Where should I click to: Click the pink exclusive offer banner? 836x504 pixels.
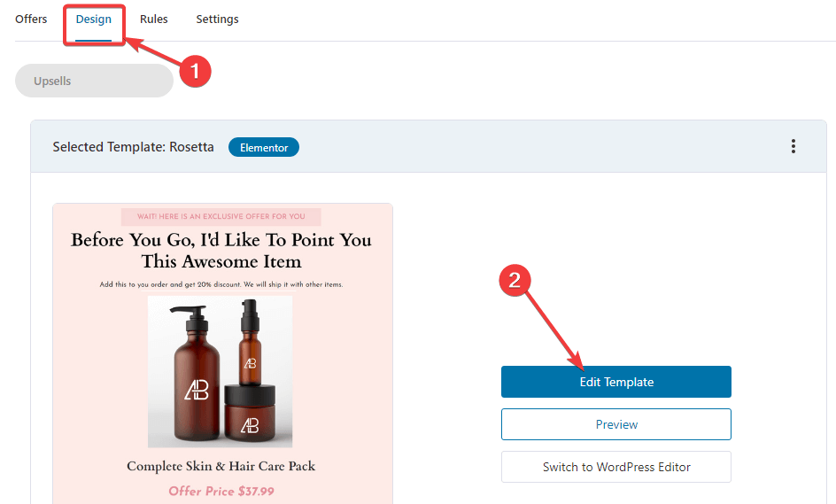click(221, 216)
